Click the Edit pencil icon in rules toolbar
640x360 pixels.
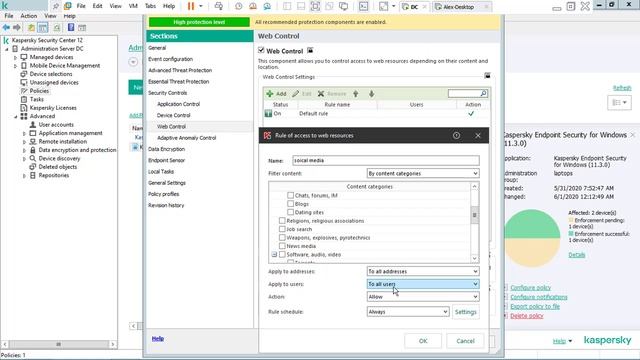[296, 94]
